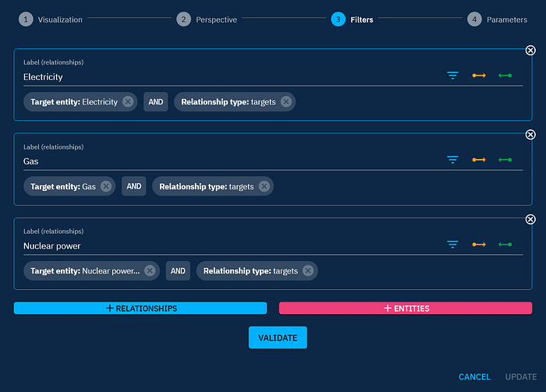Toggle the AND operator in Gas filter
The width and height of the screenshot is (546, 392).
point(133,186)
